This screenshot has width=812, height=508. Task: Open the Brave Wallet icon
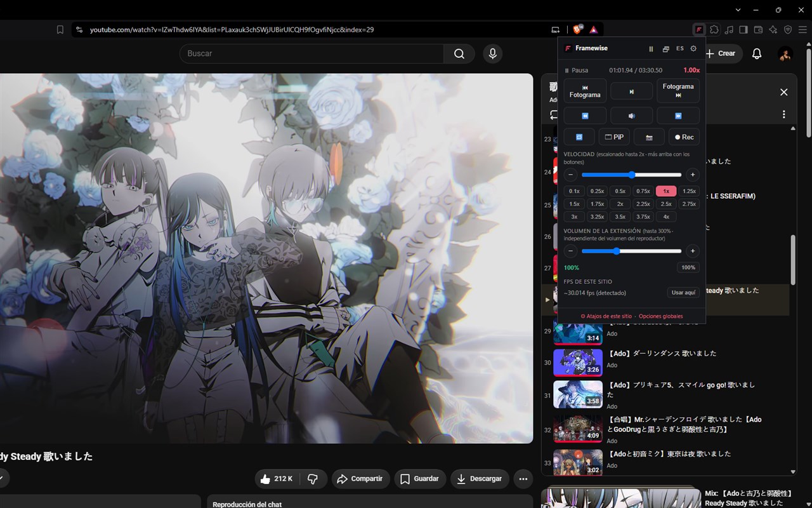pyautogui.click(x=758, y=29)
